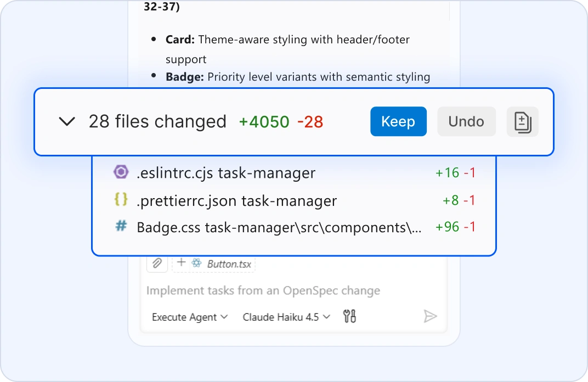This screenshot has width=588, height=382.
Task: Click the plus icon beside the Button.tsx chip
Action: coord(182,263)
